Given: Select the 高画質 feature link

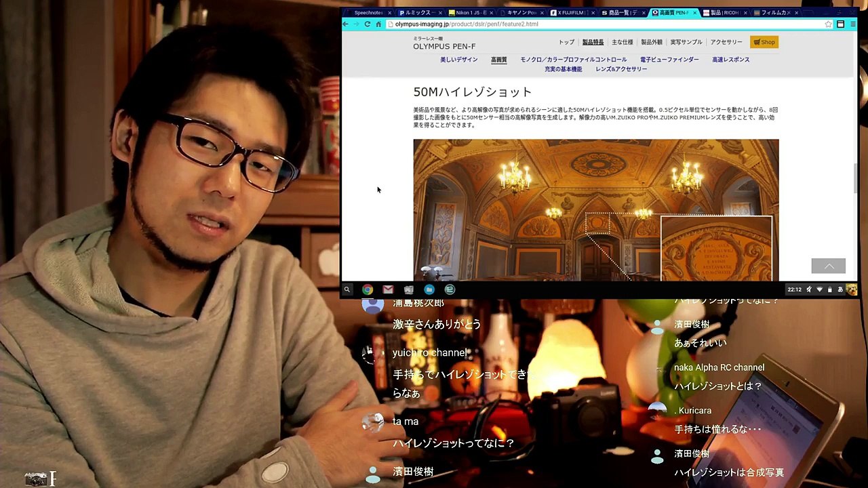Looking at the screenshot, I should point(499,60).
